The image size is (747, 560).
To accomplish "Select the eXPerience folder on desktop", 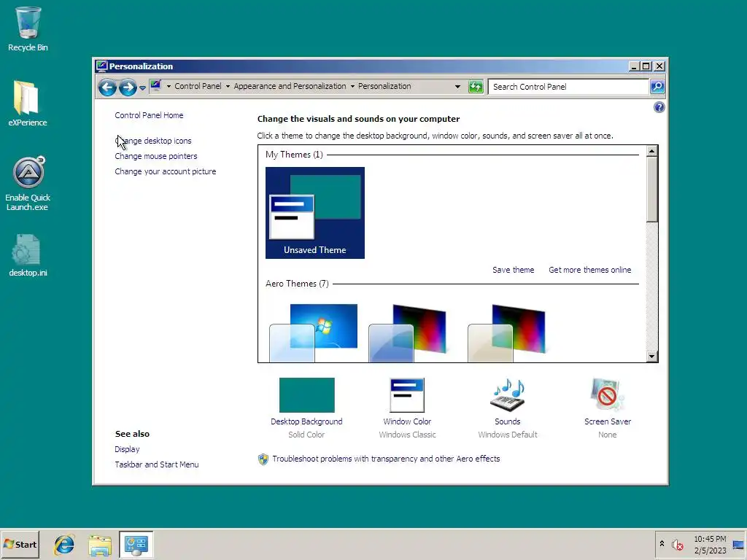I will 27,104.
